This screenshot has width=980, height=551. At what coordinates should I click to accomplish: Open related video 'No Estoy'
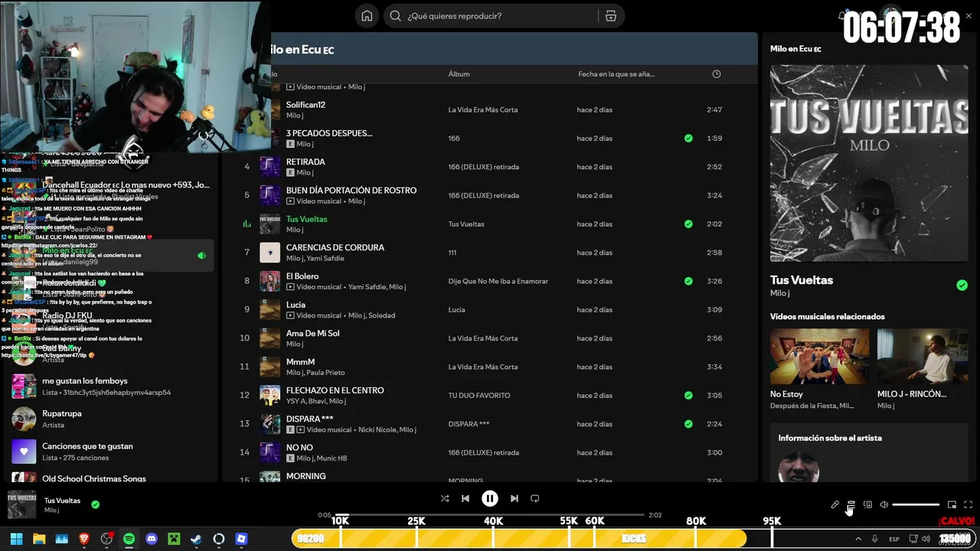click(819, 369)
